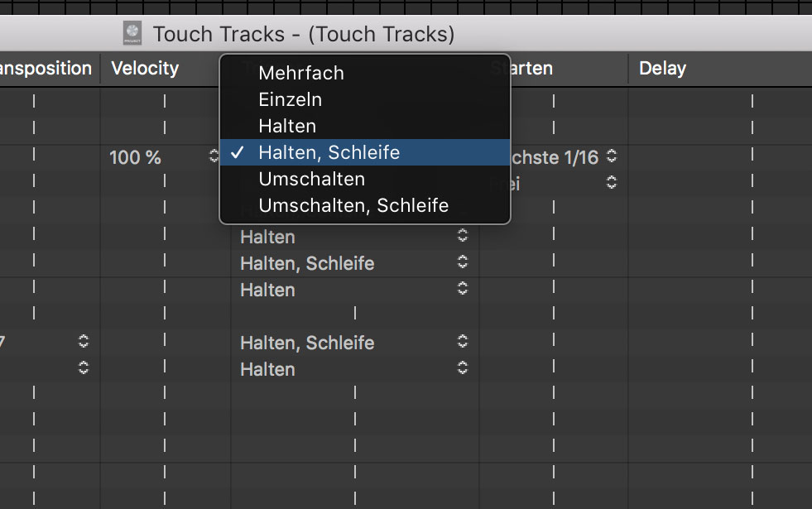
Task: Click the transposition stepper below the 7 row
Action: (x=84, y=367)
